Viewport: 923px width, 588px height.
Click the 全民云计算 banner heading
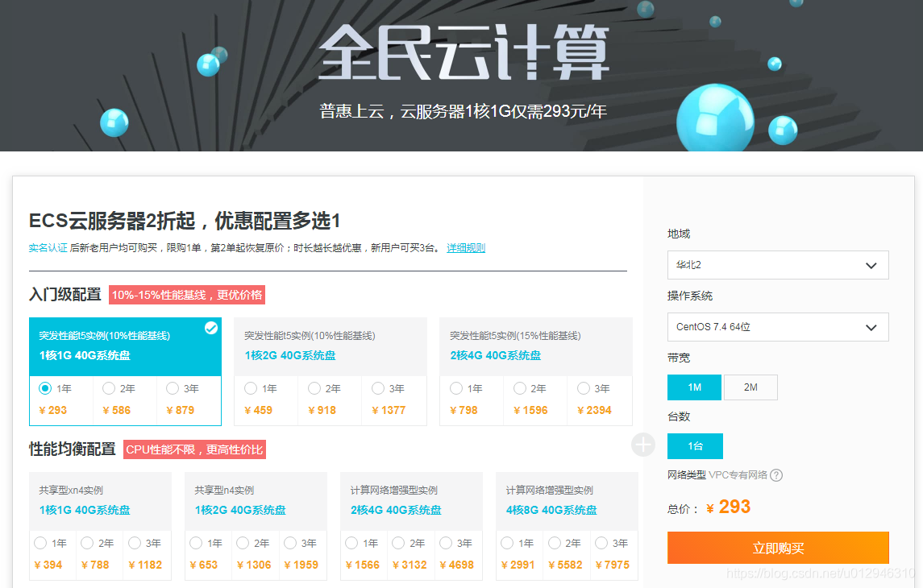(464, 52)
